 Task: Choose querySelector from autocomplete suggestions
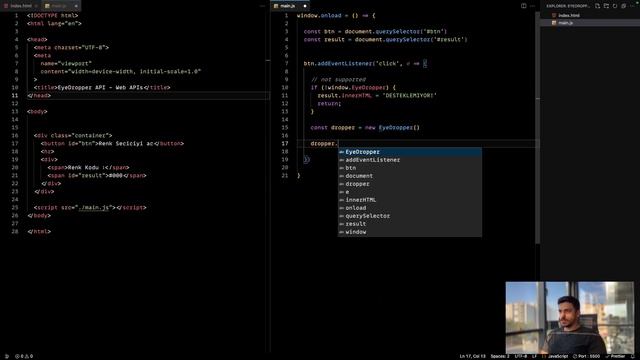click(410, 216)
